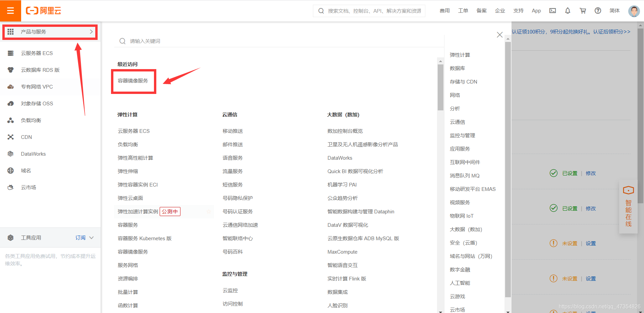Open DataWorks under 大数据
Screen dimensions: 644x313
340,158
